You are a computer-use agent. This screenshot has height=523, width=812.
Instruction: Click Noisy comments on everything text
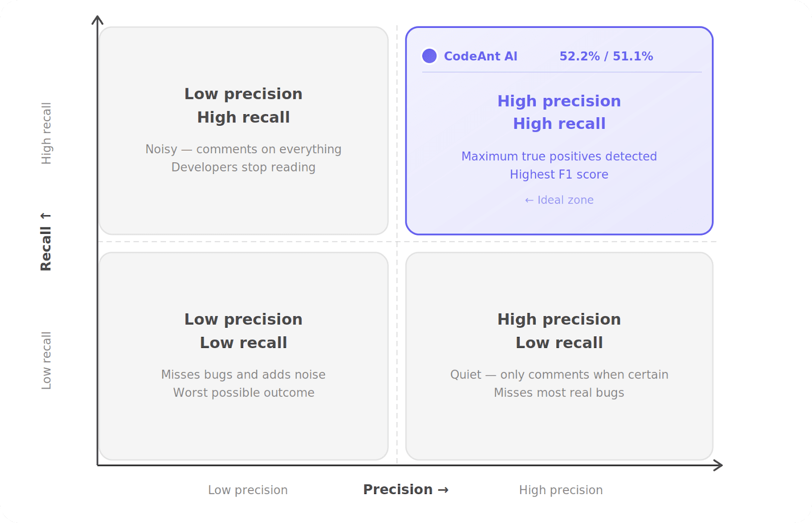243,149
